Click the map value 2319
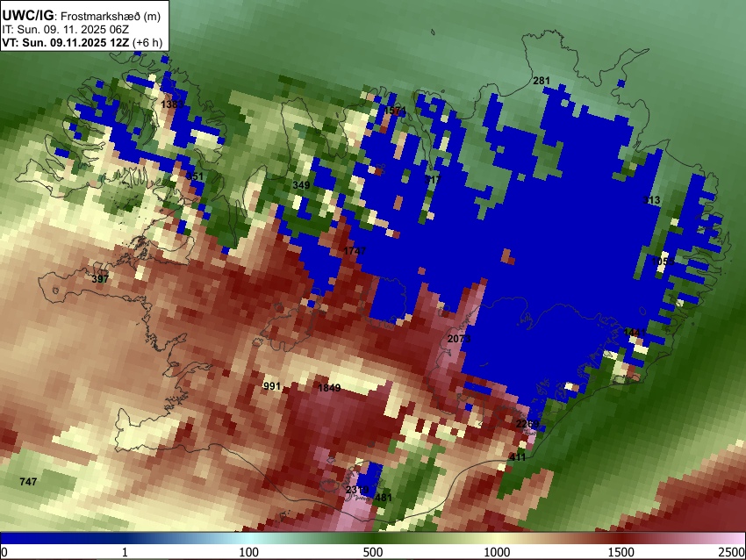The image size is (746, 560). point(357,490)
